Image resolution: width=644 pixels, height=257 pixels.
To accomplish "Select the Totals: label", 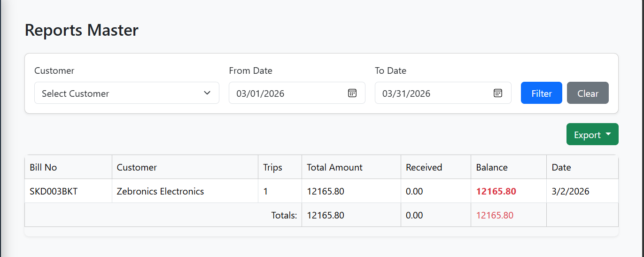I will click(284, 215).
